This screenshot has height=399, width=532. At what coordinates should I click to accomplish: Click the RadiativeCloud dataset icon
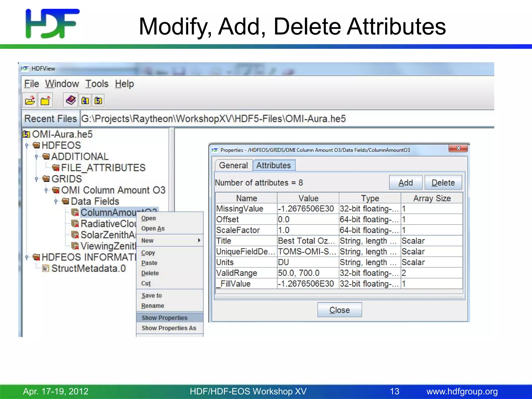(75, 224)
